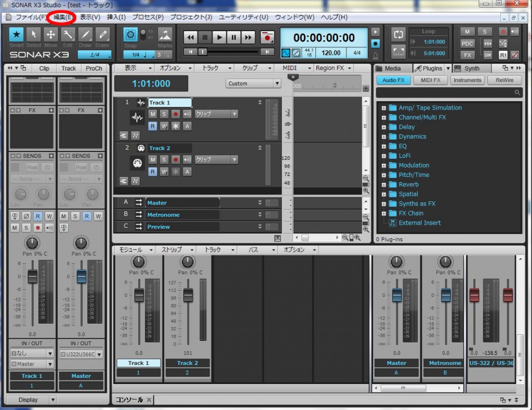Toggle the metronome icon in transport
This screenshot has width=532, height=410.
pyautogui.click(x=376, y=54)
